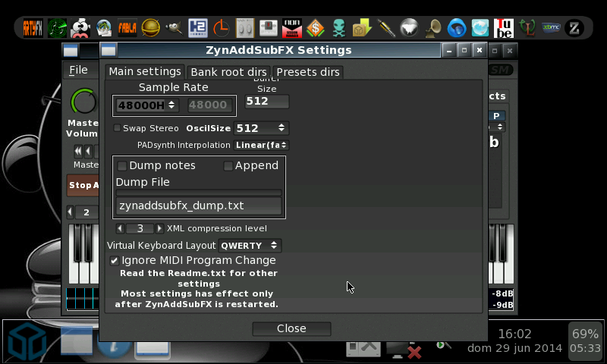Click the clock showing 16:02
607x364 pixels.
(x=514, y=334)
